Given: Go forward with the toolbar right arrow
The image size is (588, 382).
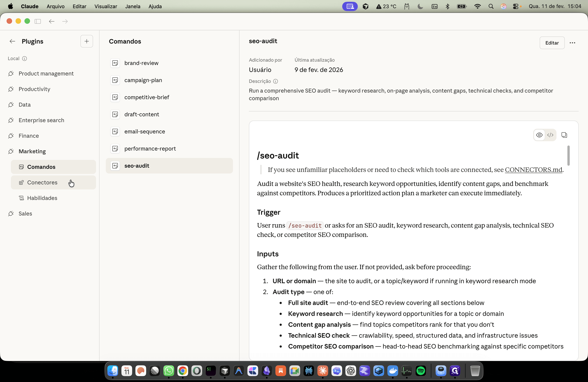Looking at the screenshot, I should click(65, 21).
